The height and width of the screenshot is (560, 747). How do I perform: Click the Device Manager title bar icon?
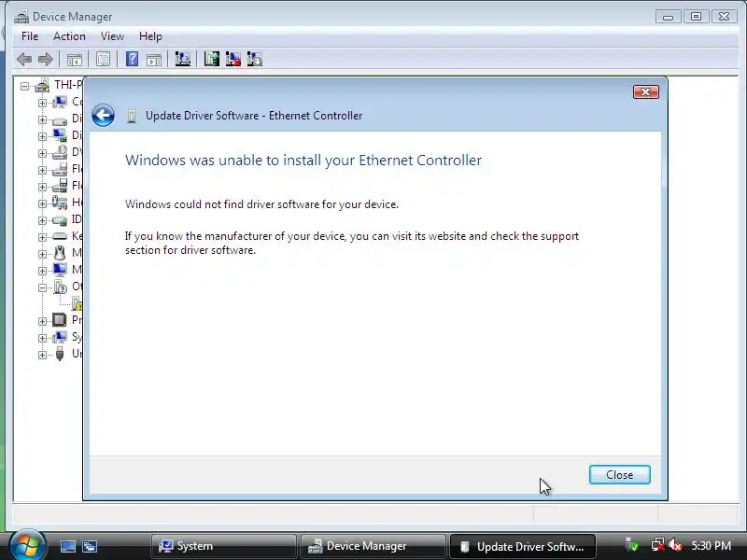point(21,17)
